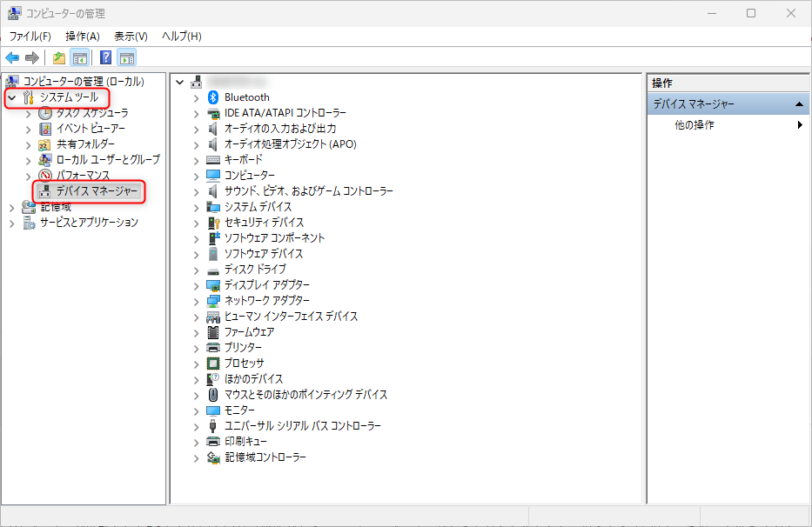The width and height of the screenshot is (812, 527).
Task: Toggle the console tree visibility toolbar button
Action: tap(79, 57)
